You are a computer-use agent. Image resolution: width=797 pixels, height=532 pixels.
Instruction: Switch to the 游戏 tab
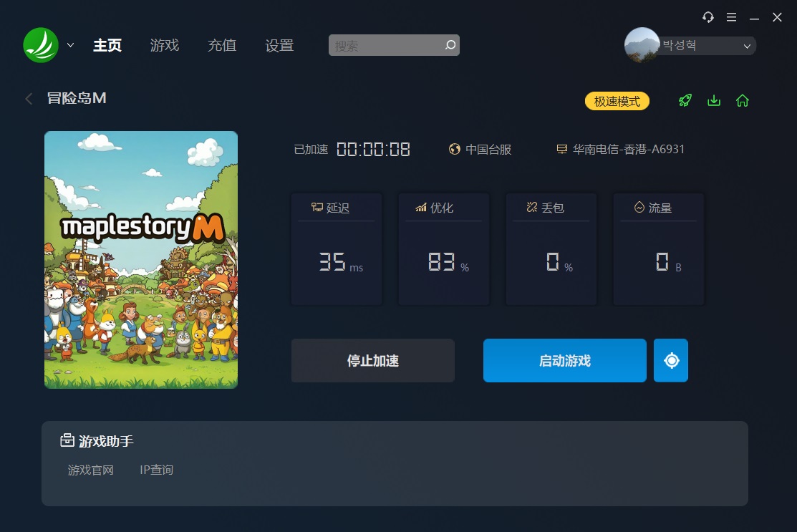(165, 45)
